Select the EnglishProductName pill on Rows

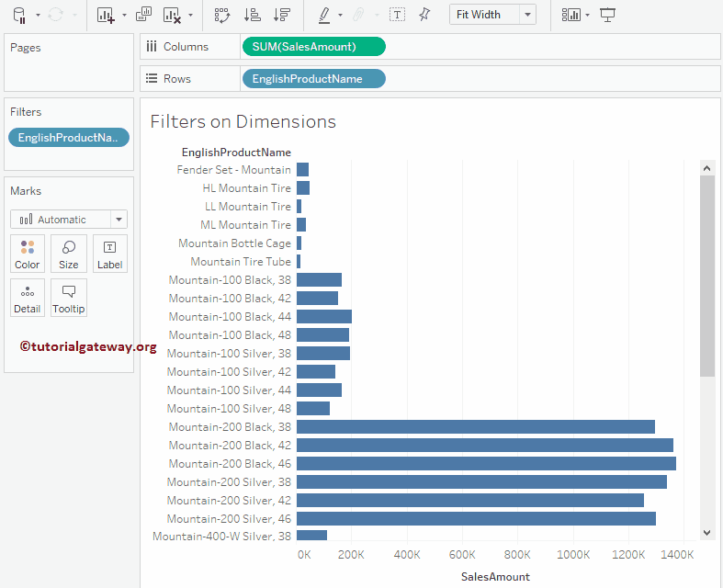312,79
